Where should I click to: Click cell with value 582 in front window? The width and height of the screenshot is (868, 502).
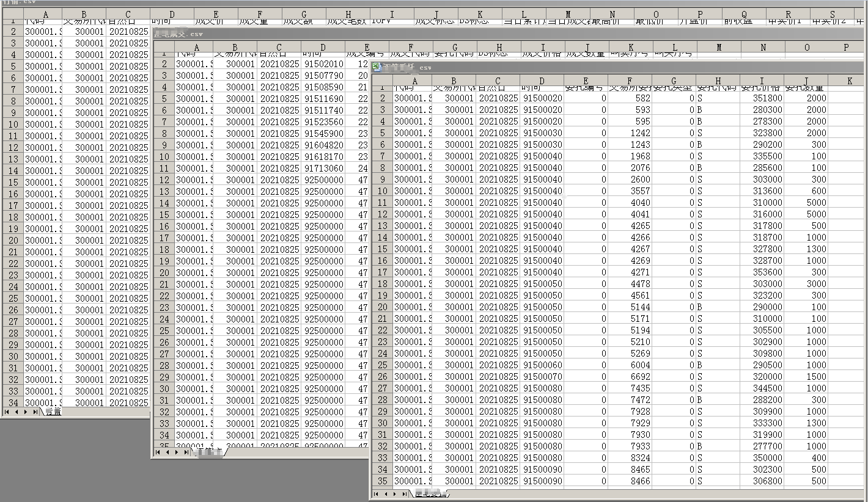630,98
